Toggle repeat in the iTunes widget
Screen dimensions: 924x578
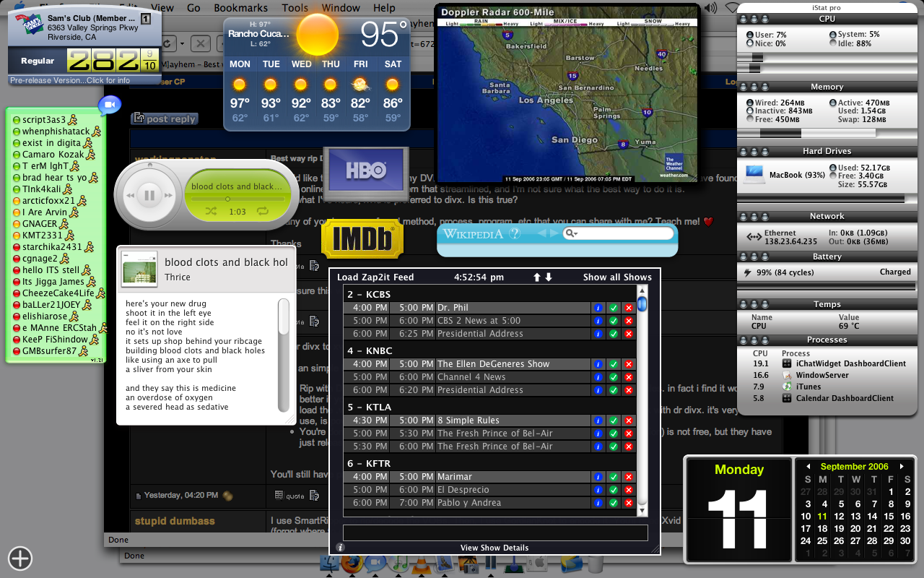pos(263,211)
